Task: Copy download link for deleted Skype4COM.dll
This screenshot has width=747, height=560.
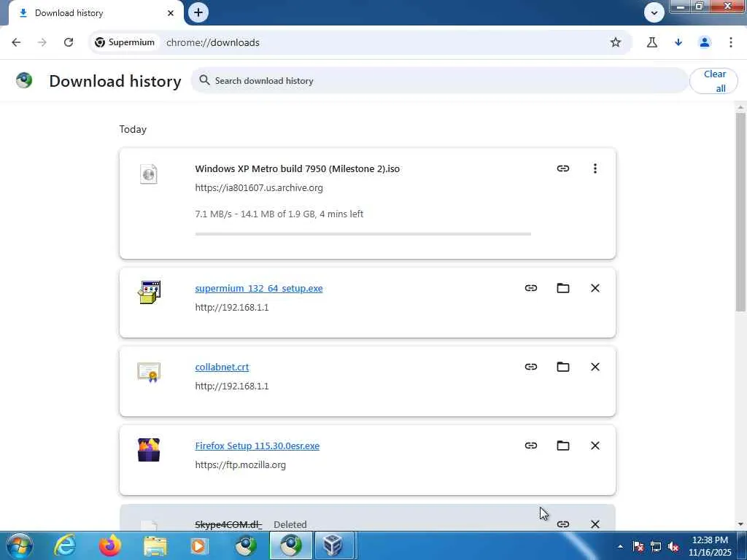Action: tap(562, 524)
